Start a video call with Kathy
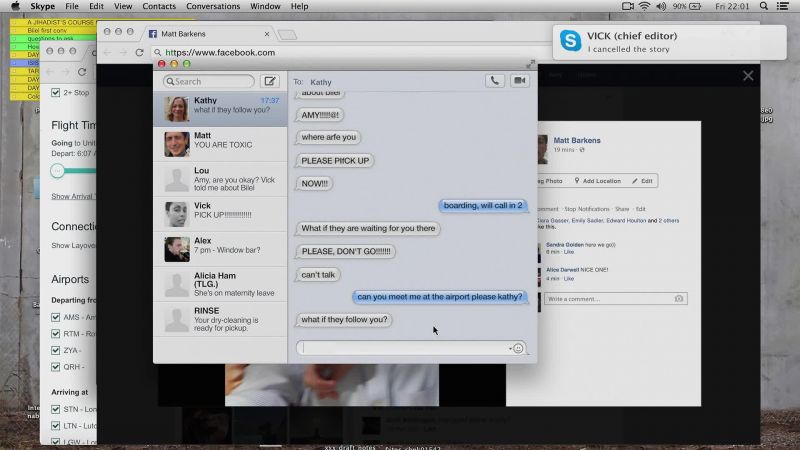Image resolution: width=800 pixels, height=450 pixels. pyautogui.click(x=519, y=81)
